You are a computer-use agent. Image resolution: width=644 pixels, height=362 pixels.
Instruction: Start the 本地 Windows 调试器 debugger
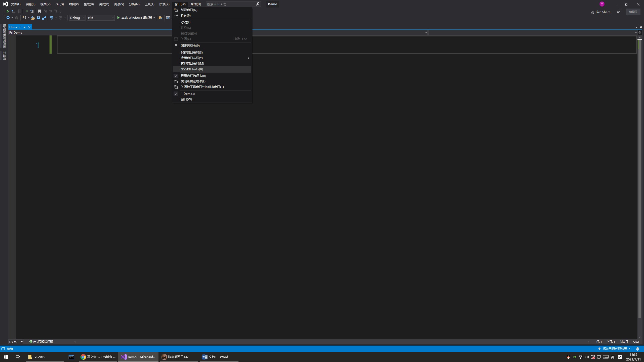[136, 18]
